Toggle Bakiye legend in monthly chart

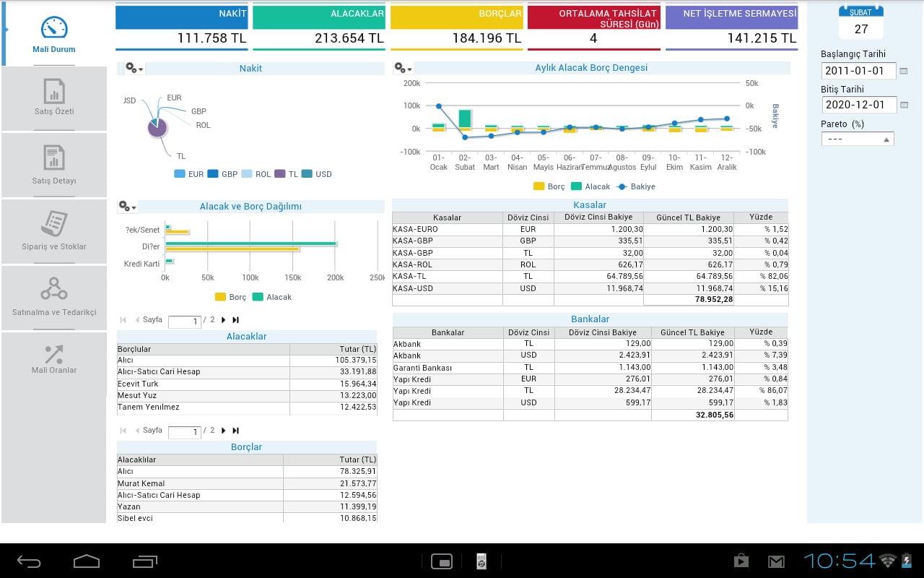(636, 186)
